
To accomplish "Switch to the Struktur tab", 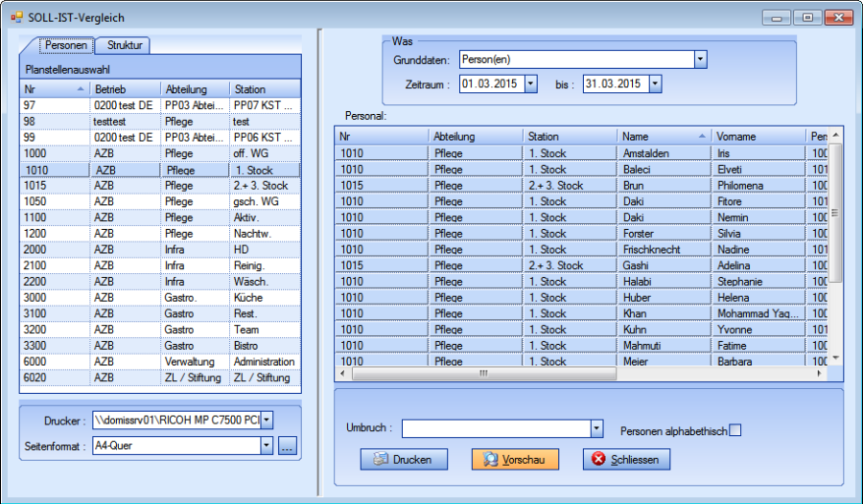I will tap(124, 45).
